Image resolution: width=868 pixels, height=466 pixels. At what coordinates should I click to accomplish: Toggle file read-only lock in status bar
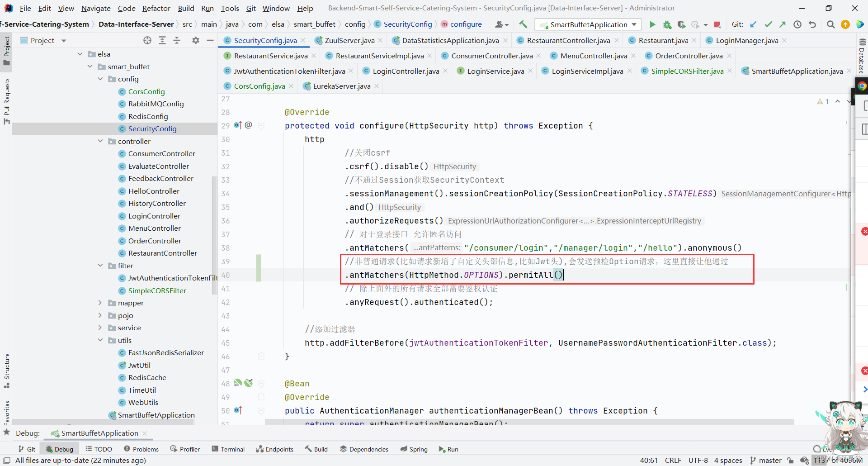791,460
